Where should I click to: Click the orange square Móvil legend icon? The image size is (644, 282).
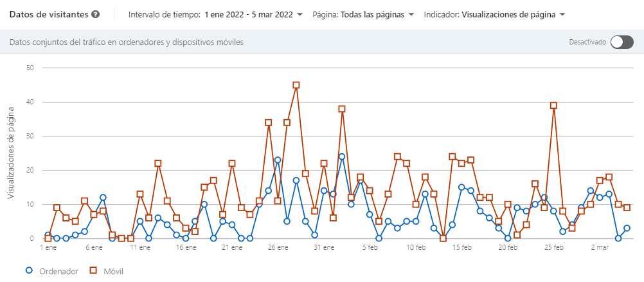click(92, 271)
